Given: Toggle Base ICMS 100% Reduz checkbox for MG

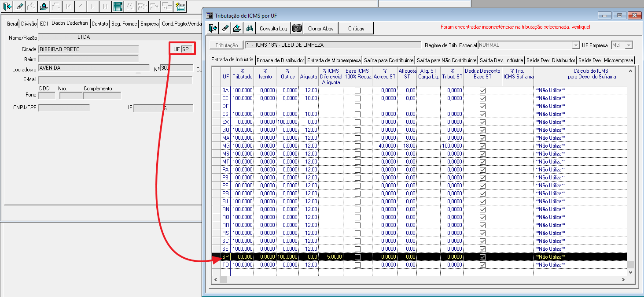Looking at the screenshot, I should (x=357, y=146).
